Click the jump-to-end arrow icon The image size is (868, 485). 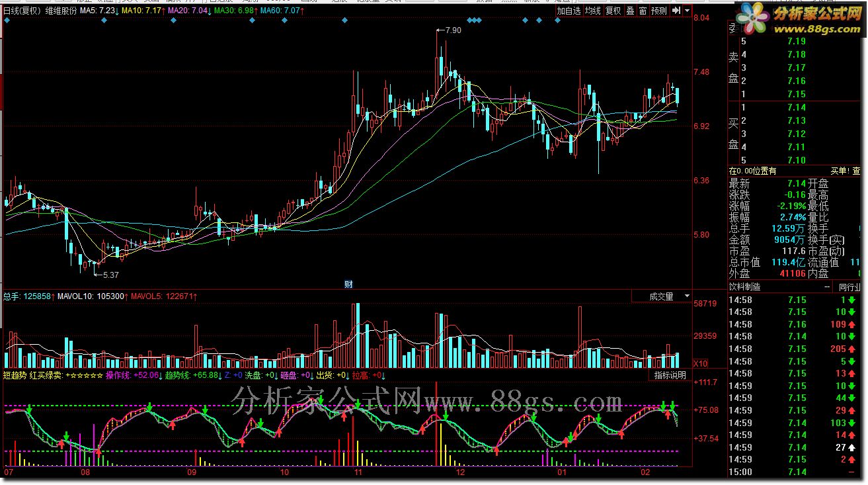(x=676, y=11)
